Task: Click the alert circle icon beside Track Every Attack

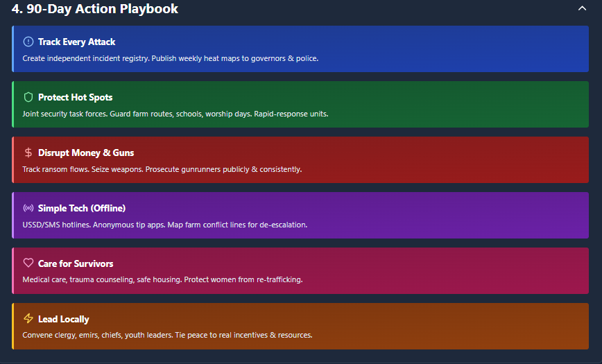Action: click(28, 42)
